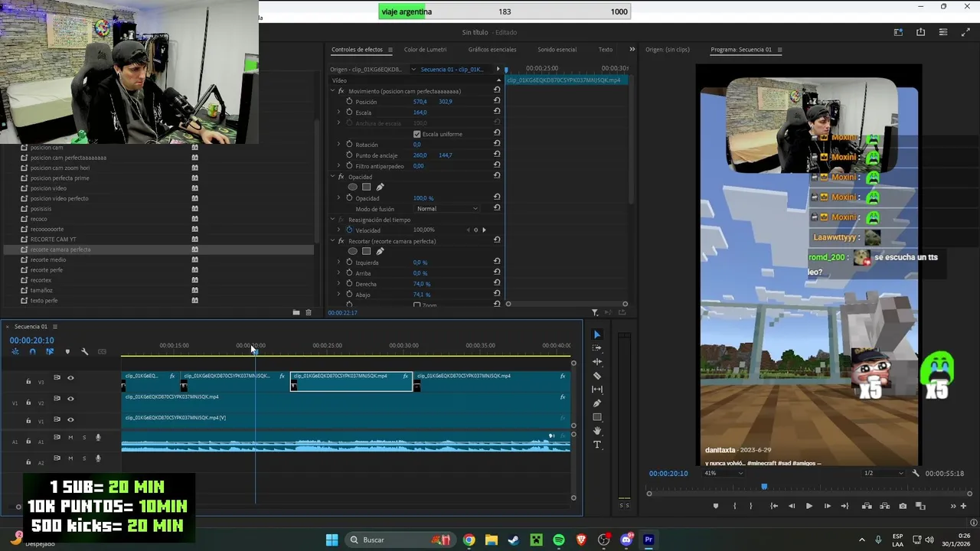This screenshot has width=980, height=551.
Task: Select the Slip tool
Action: pos(597,390)
